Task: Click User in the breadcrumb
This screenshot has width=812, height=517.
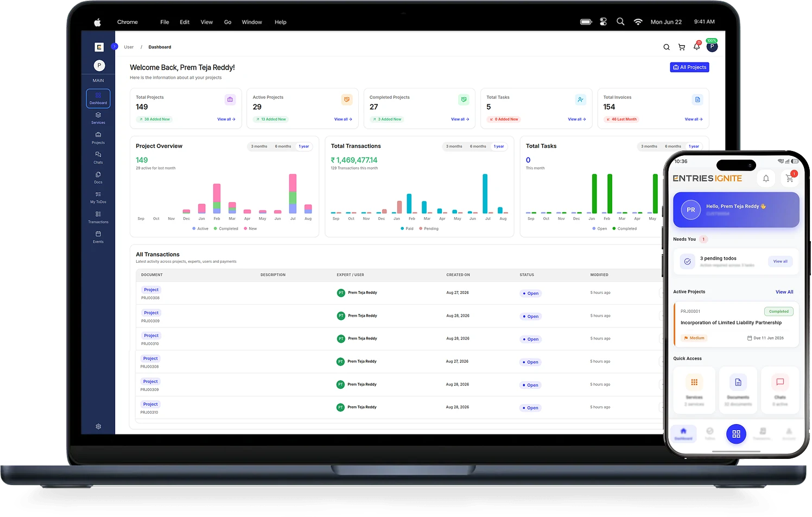Action: (129, 47)
